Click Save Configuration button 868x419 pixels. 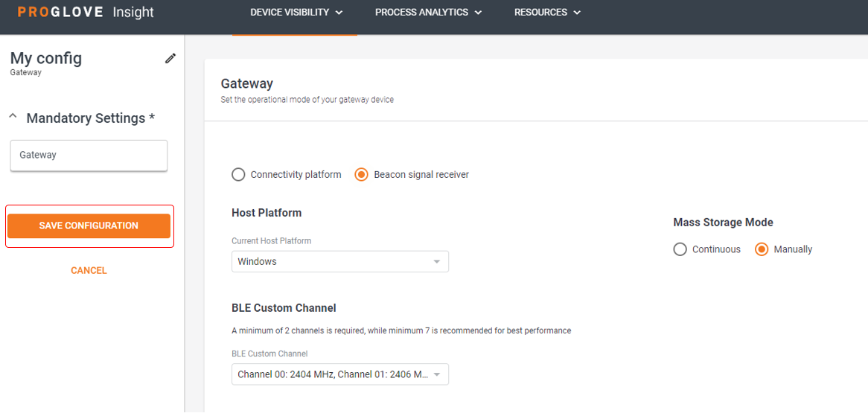[x=89, y=226]
